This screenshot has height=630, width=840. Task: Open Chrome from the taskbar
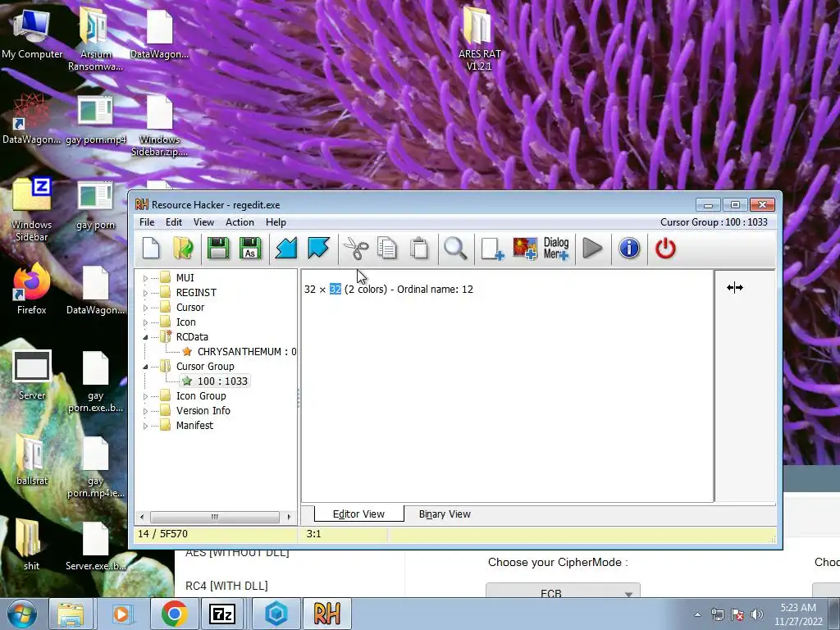click(x=174, y=614)
